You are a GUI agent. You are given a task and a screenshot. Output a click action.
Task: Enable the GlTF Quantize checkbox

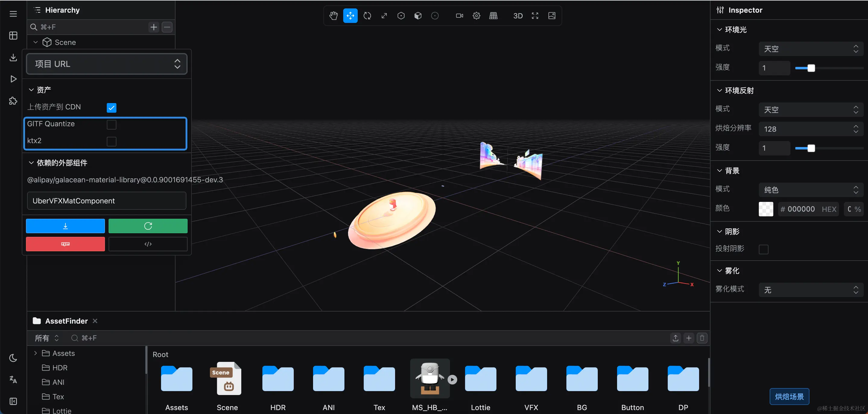[x=112, y=124]
